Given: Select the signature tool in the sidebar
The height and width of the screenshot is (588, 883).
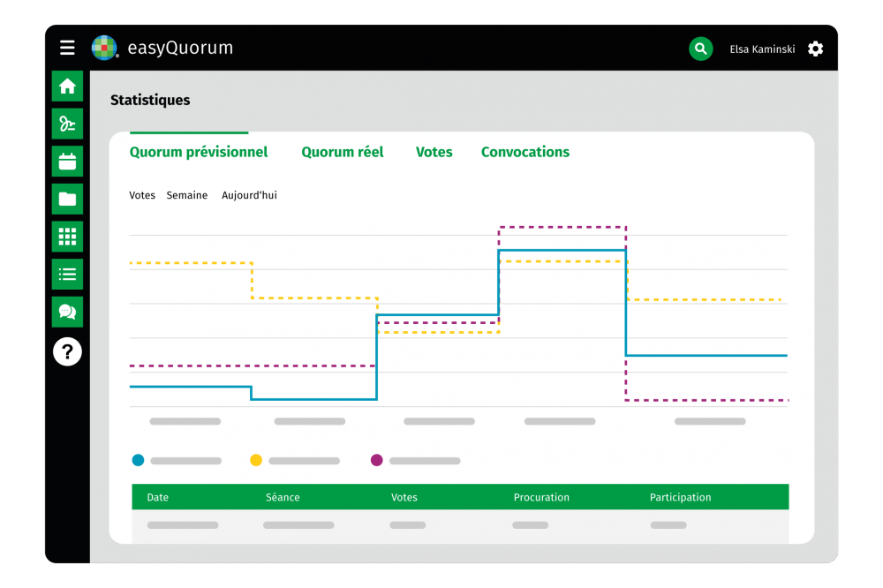Looking at the screenshot, I should (x=67, y=124).
